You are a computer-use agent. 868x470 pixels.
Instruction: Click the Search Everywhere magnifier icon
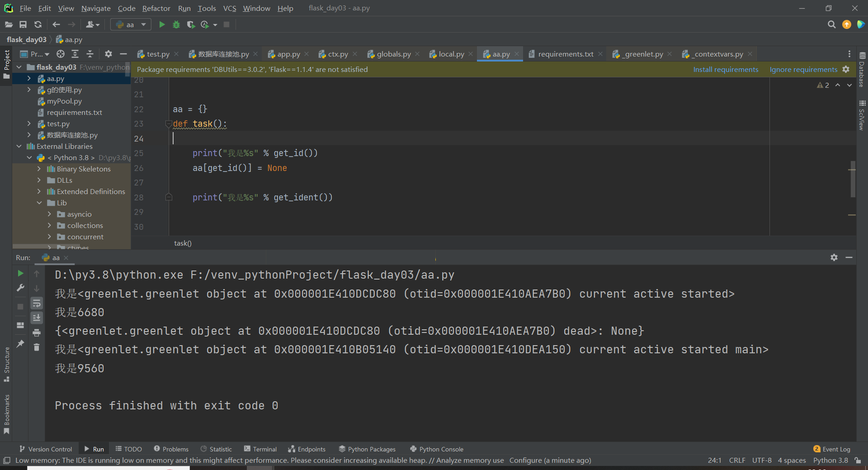pos(831,24)
